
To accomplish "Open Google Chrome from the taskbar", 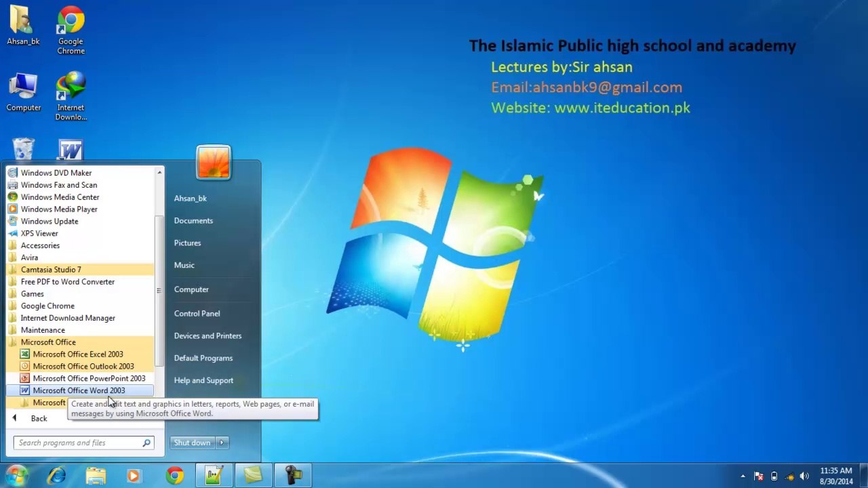I will 175,476.
